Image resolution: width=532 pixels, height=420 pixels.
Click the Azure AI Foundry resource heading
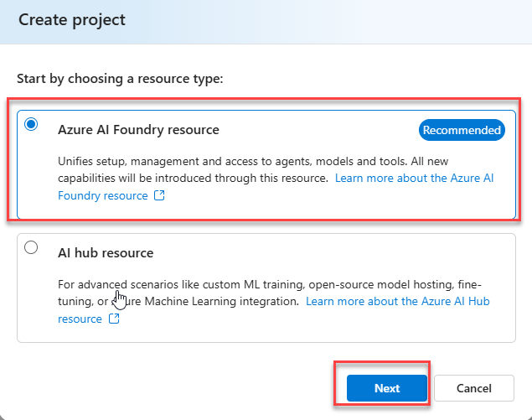pyautogui.click(x=138, y=130)
